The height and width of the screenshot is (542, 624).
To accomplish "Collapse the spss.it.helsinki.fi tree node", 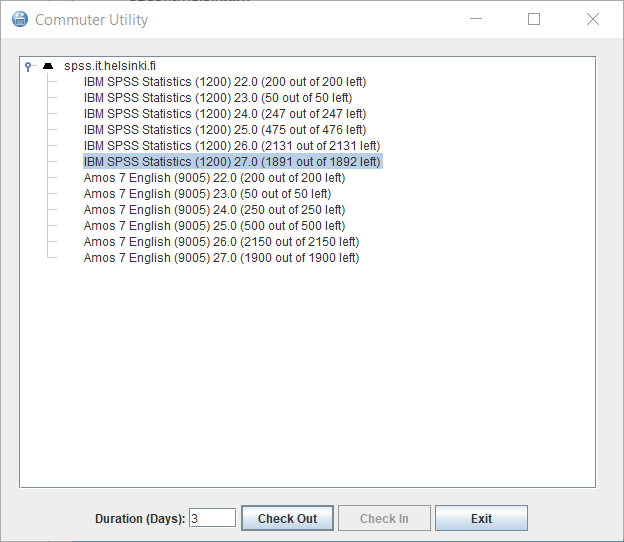I will pos(28,66).
